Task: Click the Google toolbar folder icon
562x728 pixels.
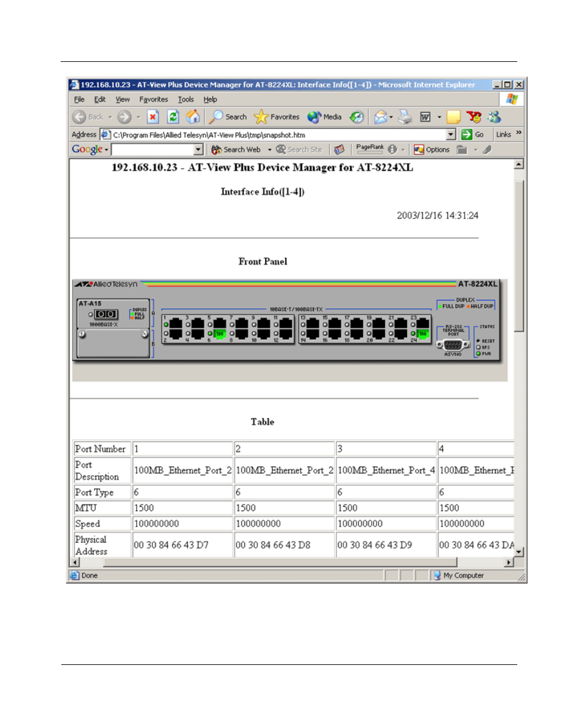Action: pos(462,150)
